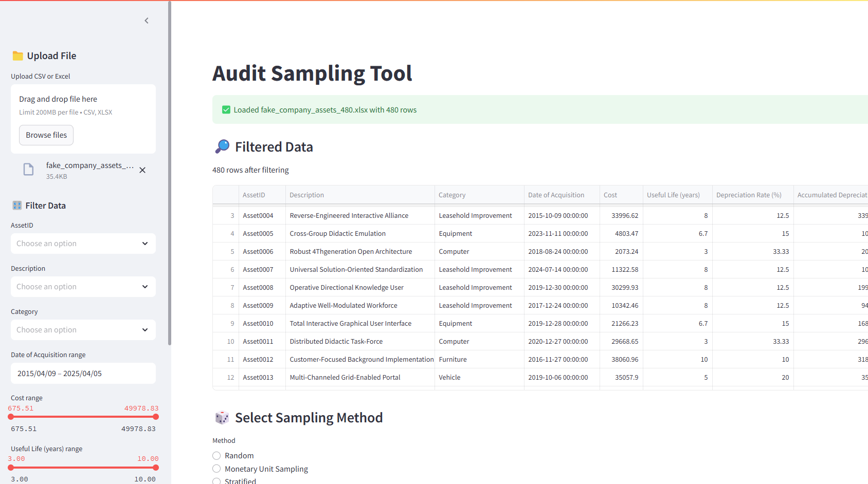Sort table by Category column header
This screenshot has height=484, width=868.
tap(479, 195)
